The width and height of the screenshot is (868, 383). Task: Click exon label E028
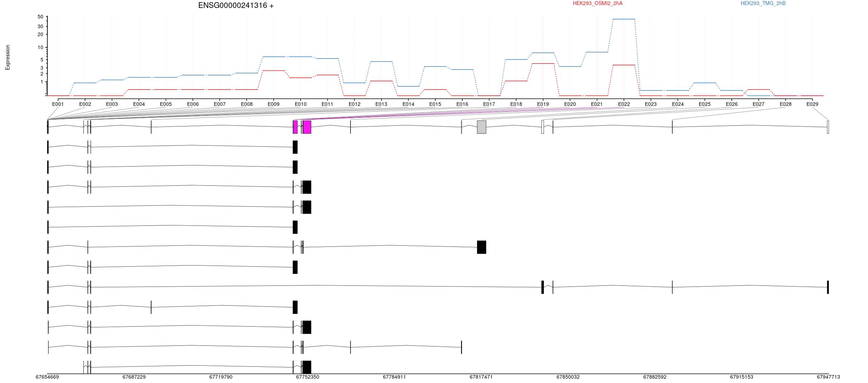786,104
